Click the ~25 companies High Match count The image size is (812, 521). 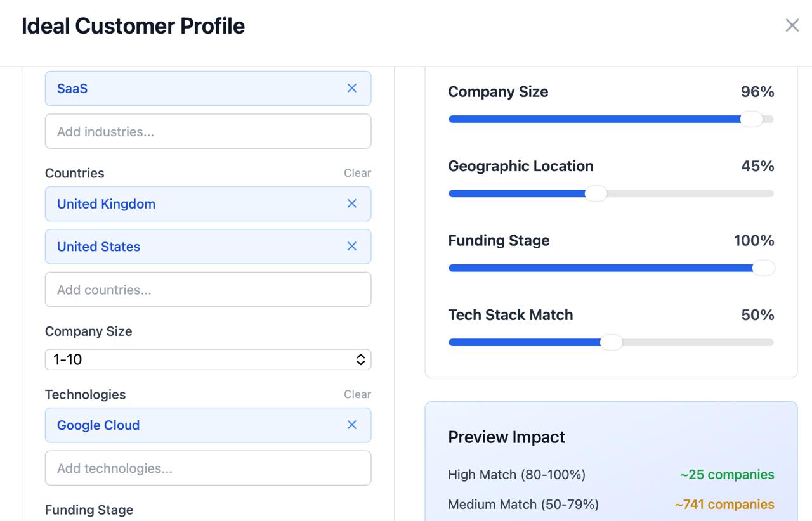coord(726,474)
